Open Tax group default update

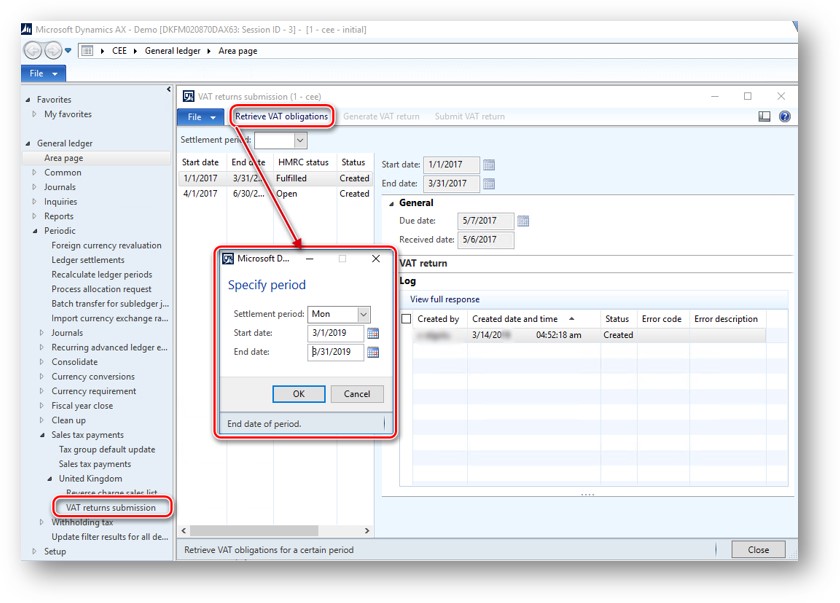[x=107, y=449]
